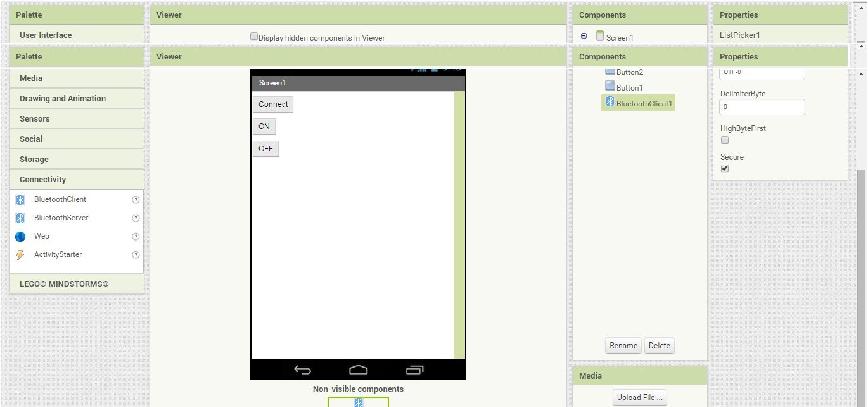This screenshot has height=407, width=868.
Task: Open help for the Web component
Action: click(x=136, y=235)
